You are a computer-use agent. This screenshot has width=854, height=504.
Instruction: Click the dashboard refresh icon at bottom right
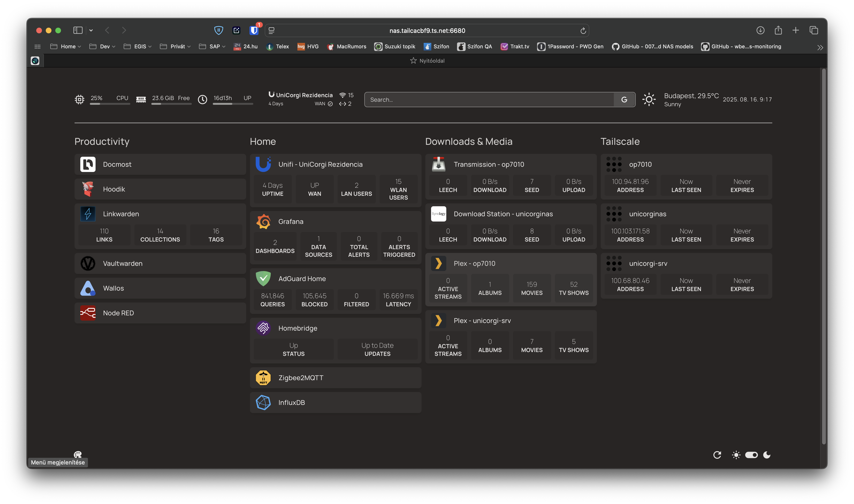click(x=717, y=455)
